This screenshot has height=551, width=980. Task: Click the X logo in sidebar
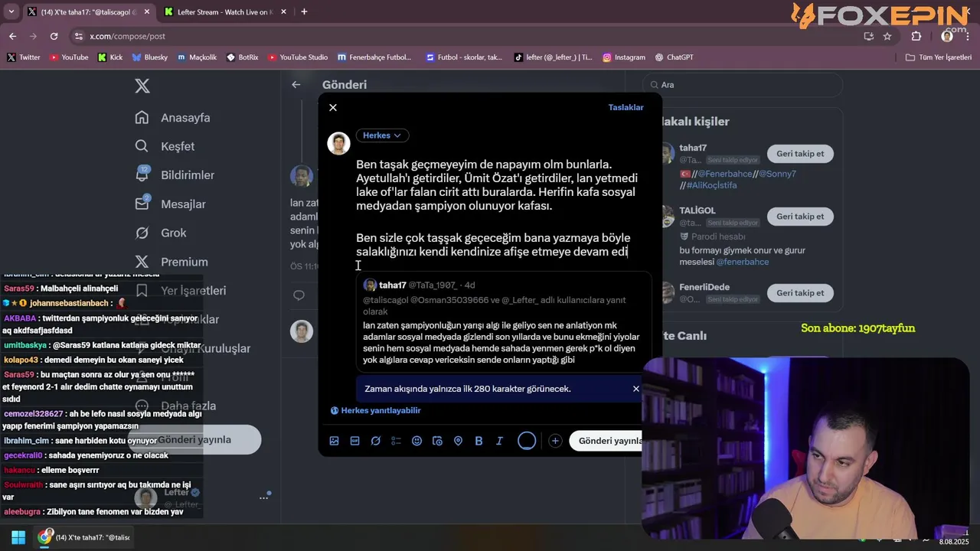pyautogui.click(x=142, y=86)
